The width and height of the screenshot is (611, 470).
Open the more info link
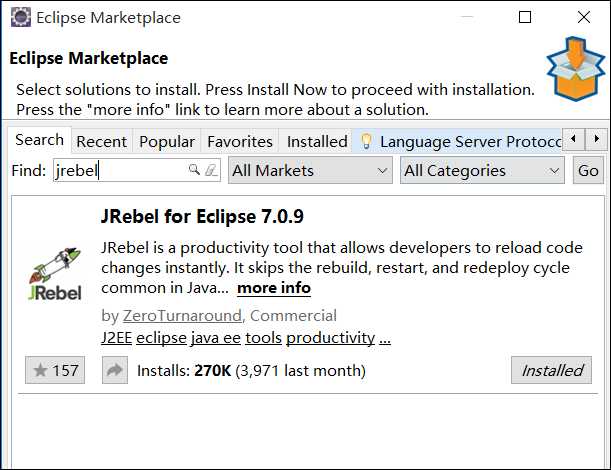(x=274, y=288)
